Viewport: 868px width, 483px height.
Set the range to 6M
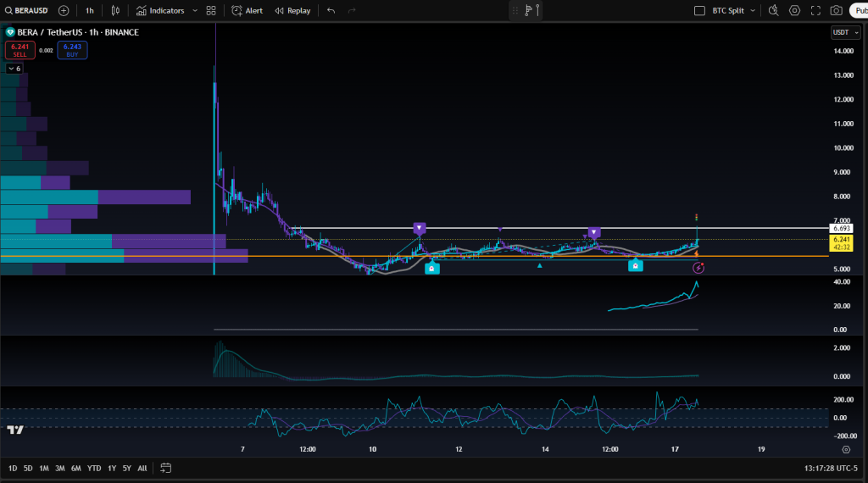(x=75, y=468)
